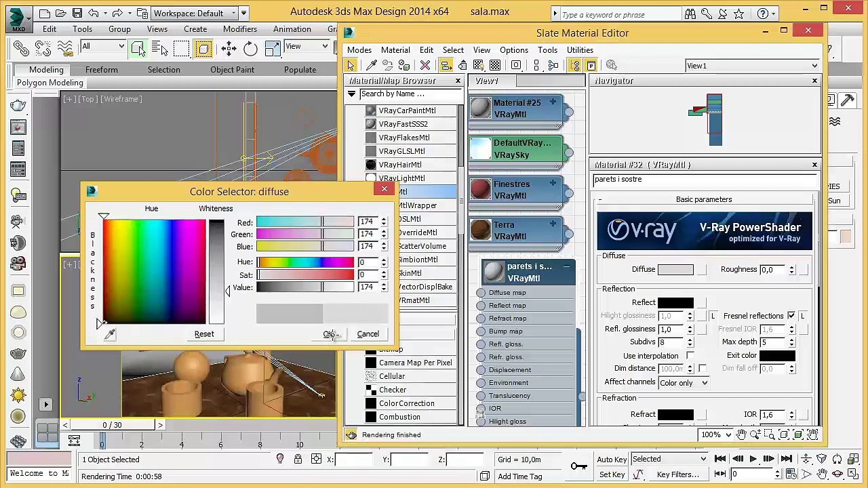The width and height of the screenshot is (868, 488).
Task: Click the Add Time Tag label
Action: (520, 476)
